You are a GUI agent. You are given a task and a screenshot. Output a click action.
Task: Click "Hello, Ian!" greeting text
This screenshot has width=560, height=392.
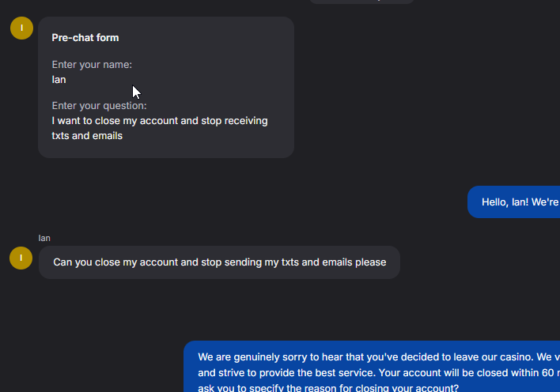pos(507,202)
